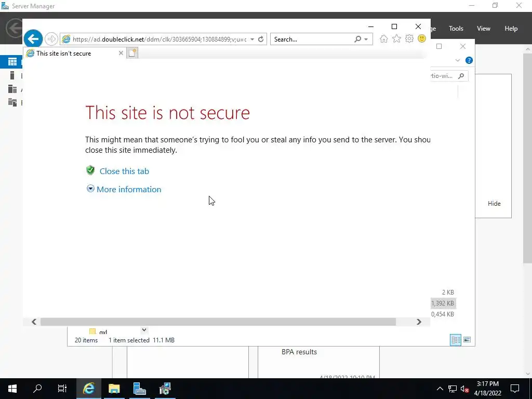Click the muted volume tray icon
The height and width of the screenshot is (399, 532).
(464, 389)
